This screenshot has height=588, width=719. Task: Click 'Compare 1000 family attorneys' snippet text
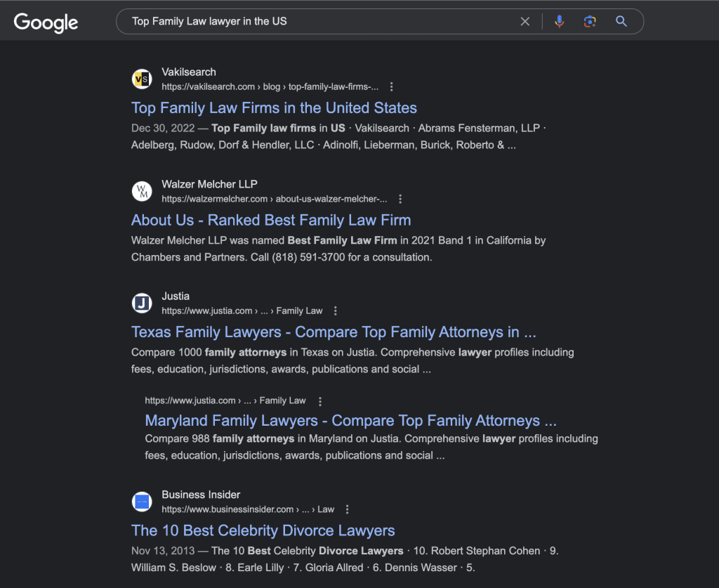(x=209, y=352)
